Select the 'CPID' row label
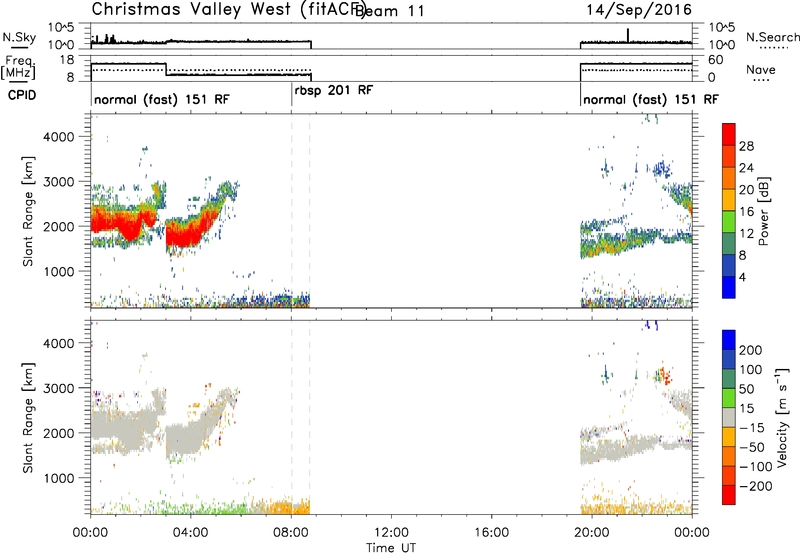800x554 pixels. pyautogui.click(x=22, y=95)
